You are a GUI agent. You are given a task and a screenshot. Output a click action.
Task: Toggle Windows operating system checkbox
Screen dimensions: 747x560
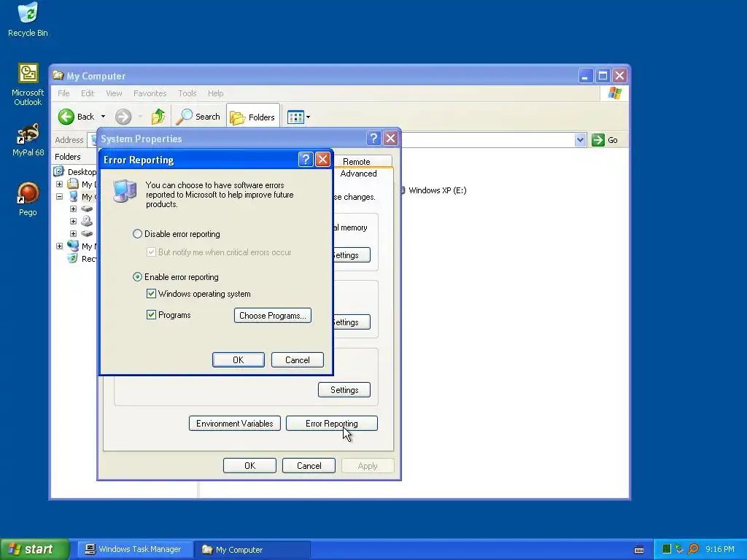coord(151,293)
